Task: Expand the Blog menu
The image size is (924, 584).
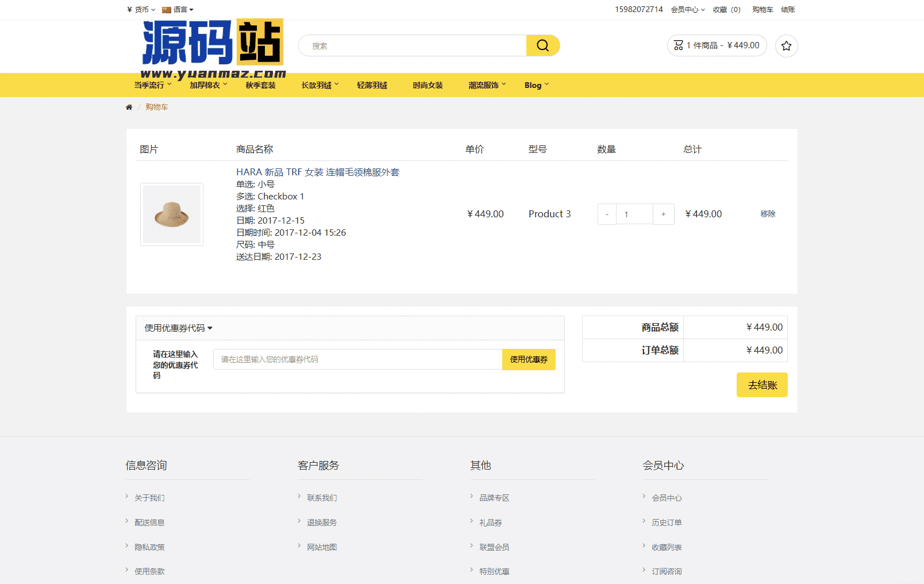Action: click(x=537, y=85)
